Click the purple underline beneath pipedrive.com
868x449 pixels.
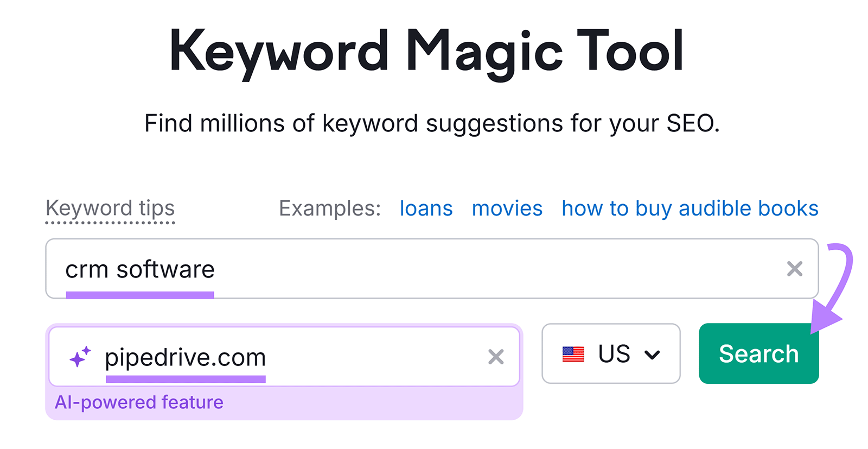point(186,379)
